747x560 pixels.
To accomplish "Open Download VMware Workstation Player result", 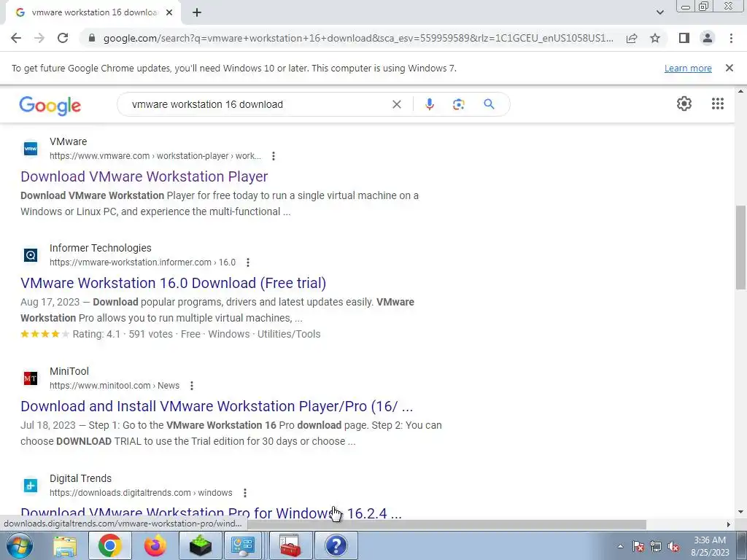I will point(144,176).
